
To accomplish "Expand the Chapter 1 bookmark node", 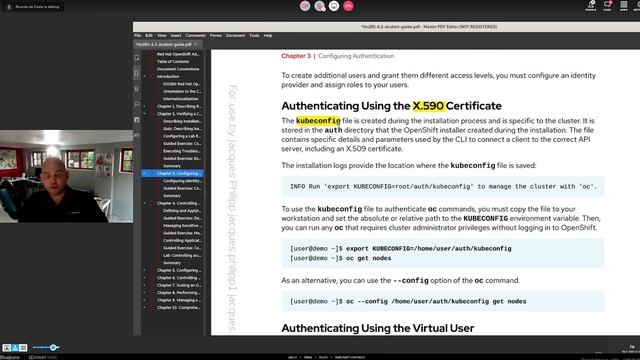I will click(144, 106).
